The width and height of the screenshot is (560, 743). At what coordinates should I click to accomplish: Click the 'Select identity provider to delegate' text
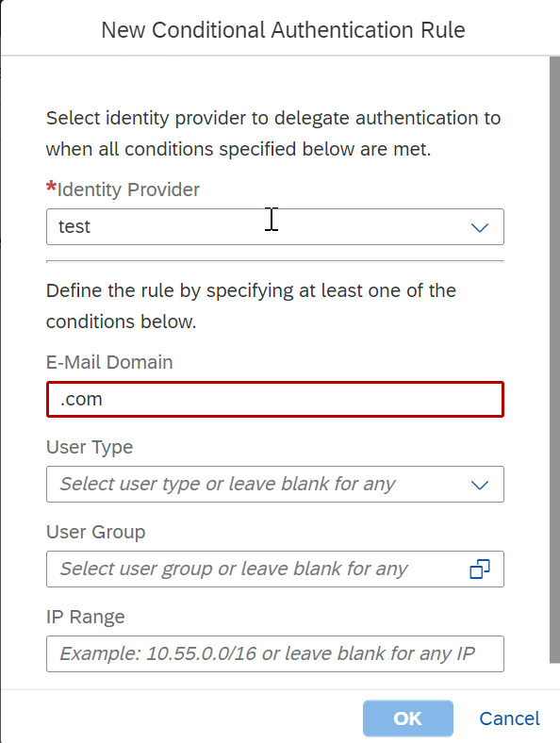(273, 134)
